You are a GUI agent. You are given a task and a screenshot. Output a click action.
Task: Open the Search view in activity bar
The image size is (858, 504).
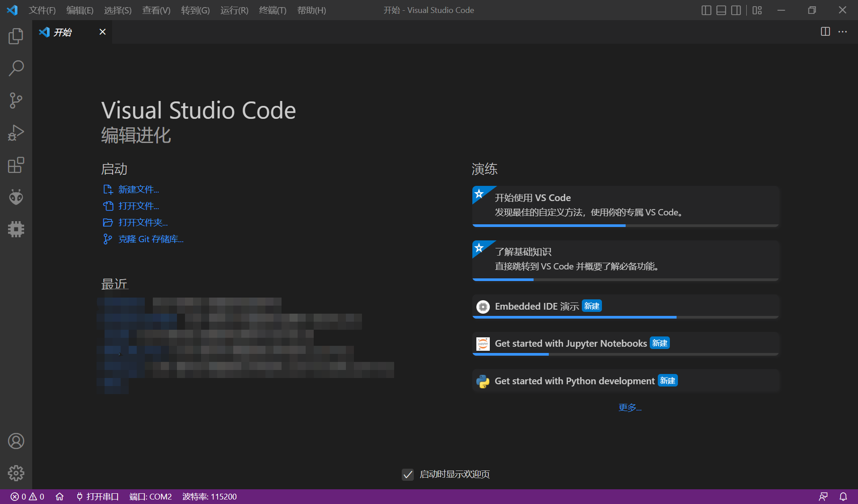[16, 68]
